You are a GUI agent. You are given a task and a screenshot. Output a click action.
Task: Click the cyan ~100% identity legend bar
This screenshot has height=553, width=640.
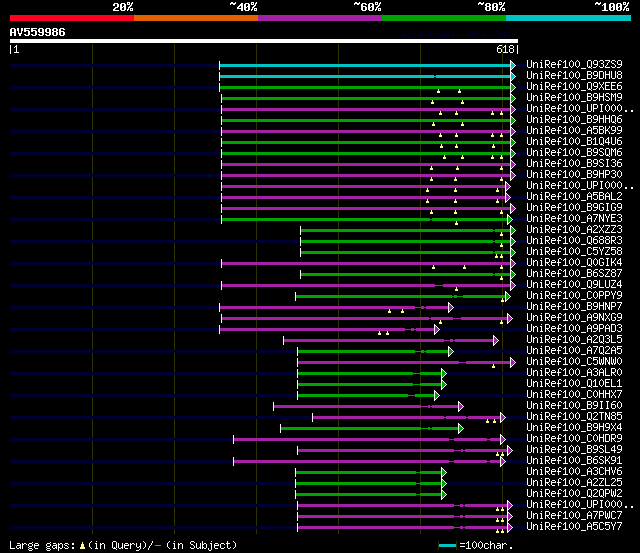pyautogui.click(x=569, y=18)
